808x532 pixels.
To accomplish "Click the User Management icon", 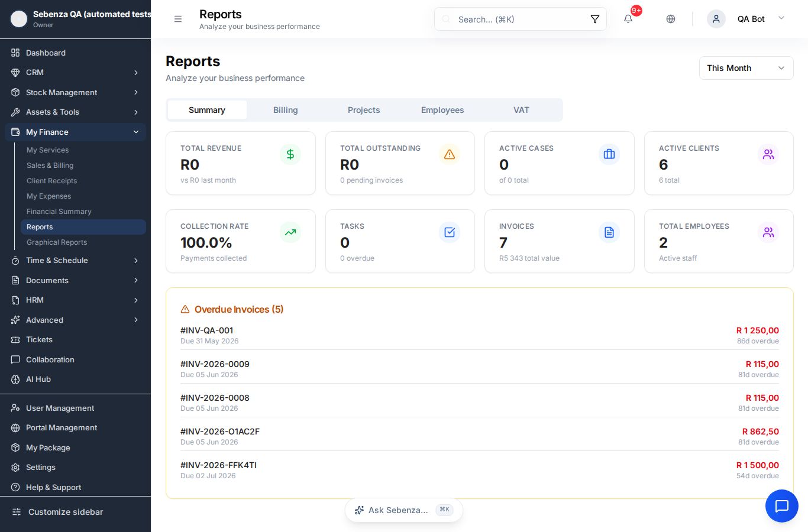I will 15,408.
